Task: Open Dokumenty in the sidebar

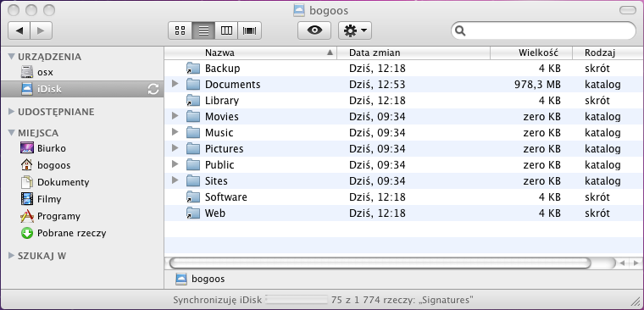Action: [x=55, y=182]
